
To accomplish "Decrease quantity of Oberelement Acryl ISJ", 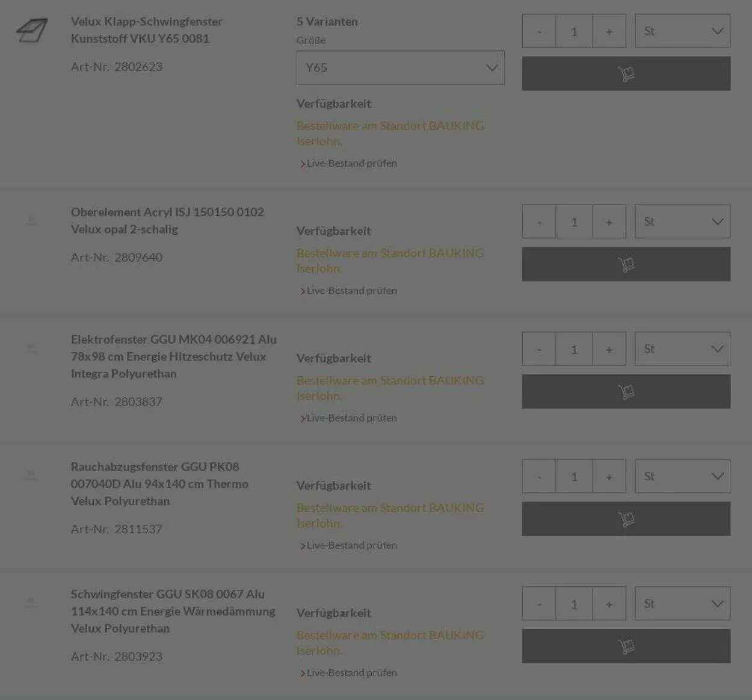I will 539,222.
